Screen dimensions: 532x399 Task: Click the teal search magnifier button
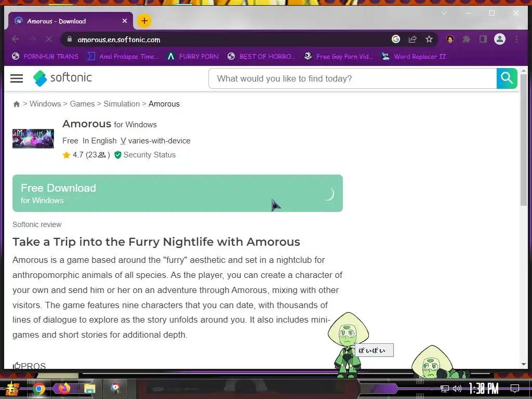[x=507, y=78]
